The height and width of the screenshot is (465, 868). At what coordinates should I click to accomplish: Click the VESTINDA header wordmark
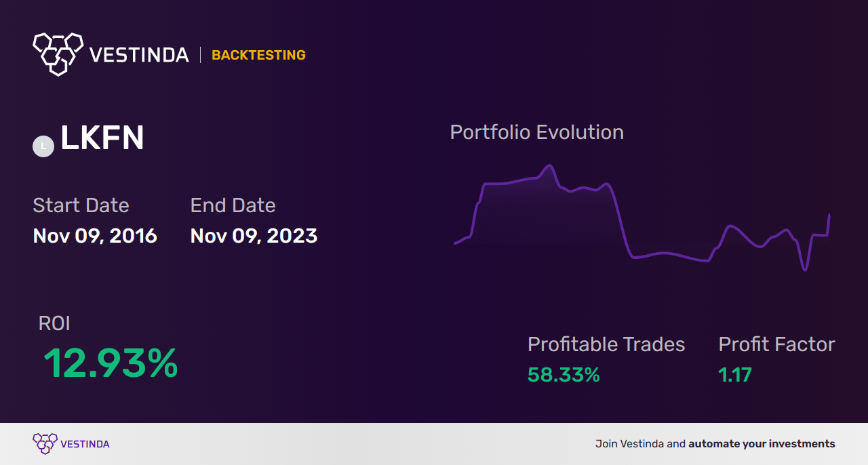click(x=139, y=55)
